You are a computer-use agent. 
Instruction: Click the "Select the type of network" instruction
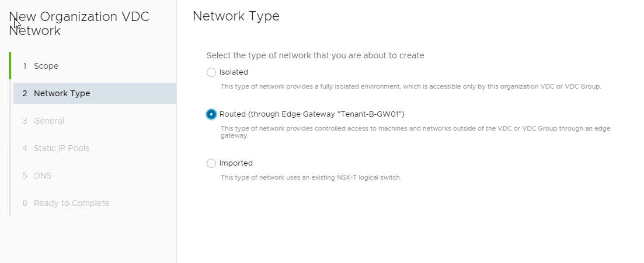click(315, 55)
